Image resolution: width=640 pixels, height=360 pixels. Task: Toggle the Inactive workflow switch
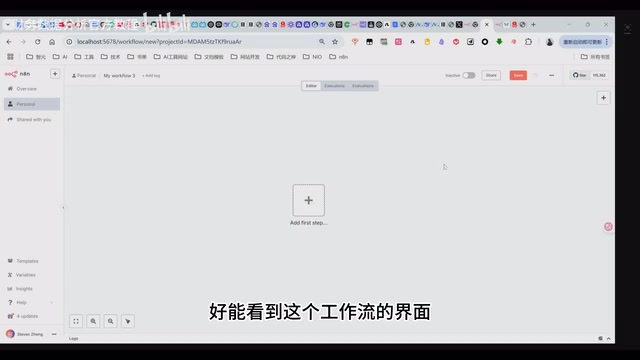tap(469, 76)
